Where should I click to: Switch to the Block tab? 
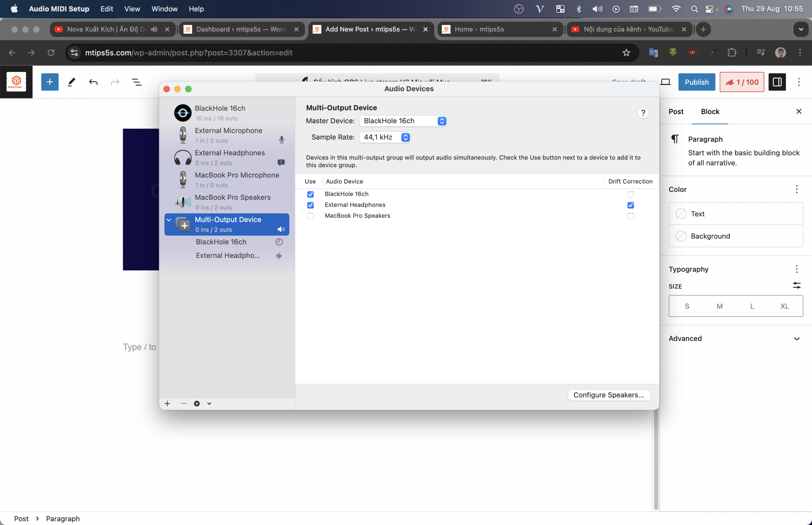pyautogui.click(x=710, y=111)
